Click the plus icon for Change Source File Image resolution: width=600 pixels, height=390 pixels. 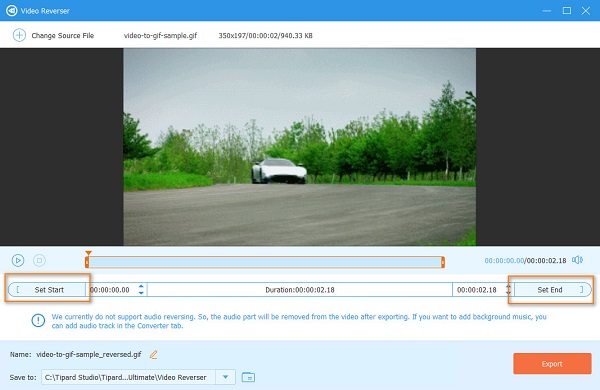pos(19,35)
